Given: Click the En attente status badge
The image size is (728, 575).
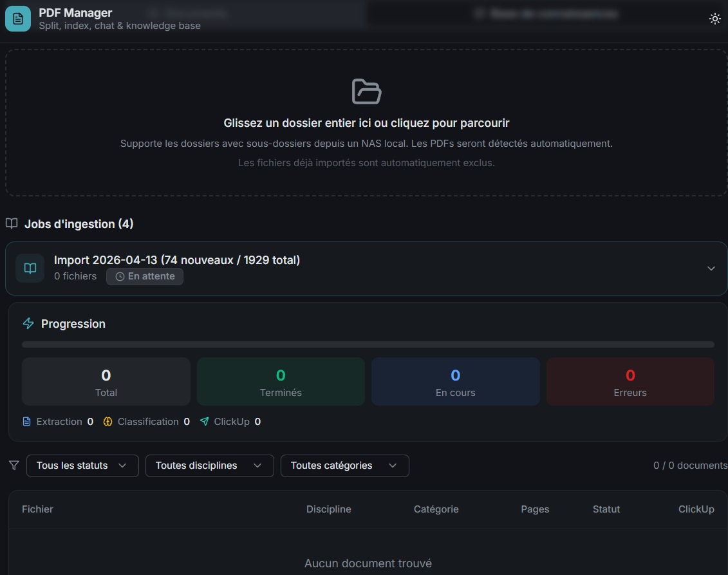Looking at the screenshot, I should coord(145,276).
